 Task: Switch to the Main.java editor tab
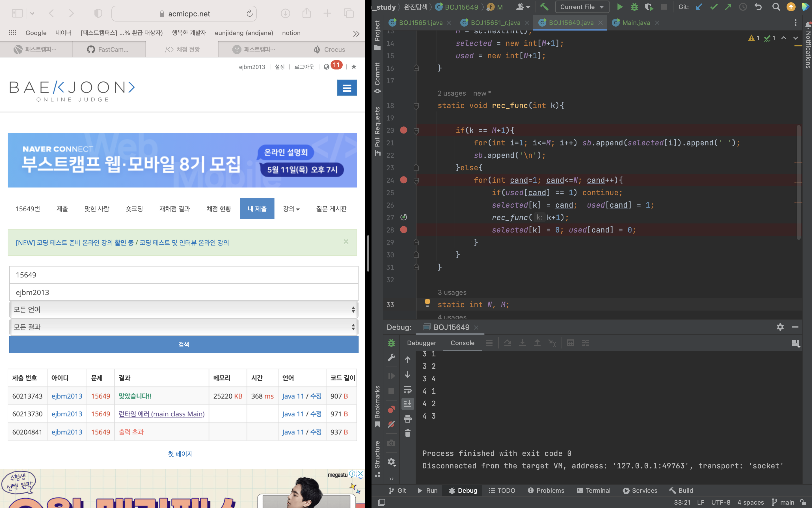pyautogui.click(x=636, y=23)
